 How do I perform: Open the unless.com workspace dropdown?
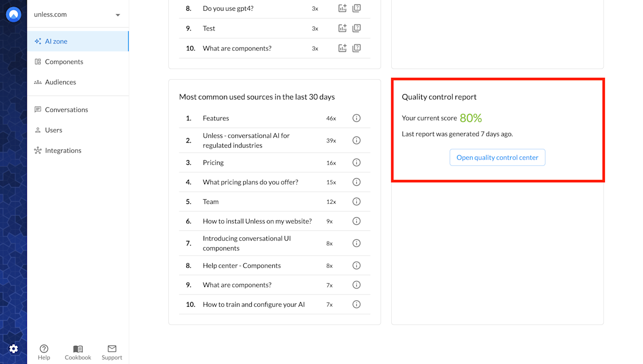tap(117, 15)
